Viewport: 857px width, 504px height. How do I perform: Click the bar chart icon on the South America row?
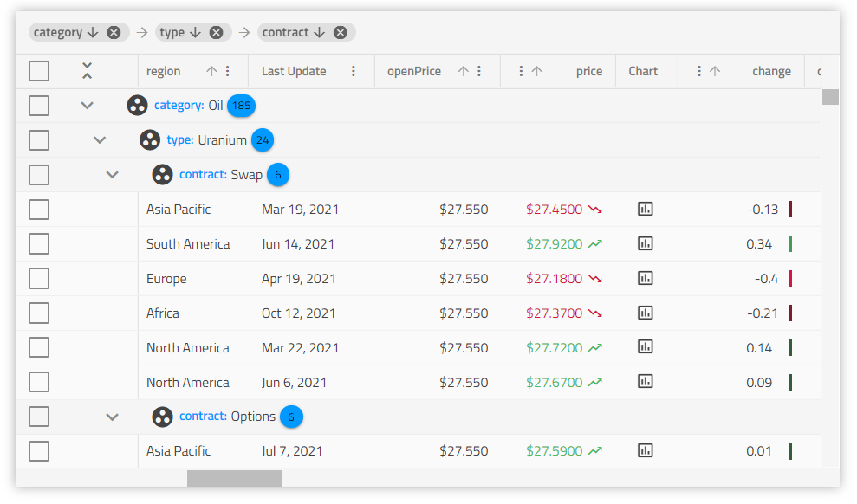tap(646, 243)
